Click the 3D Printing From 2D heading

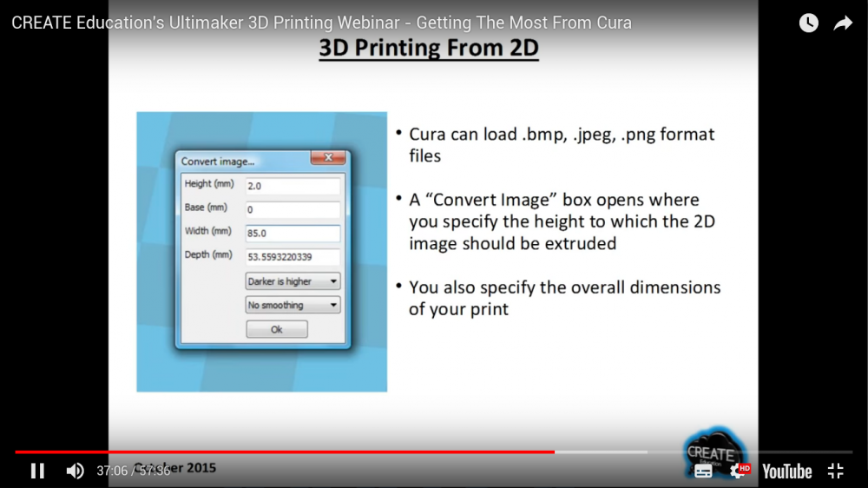(x=429, y=49)
